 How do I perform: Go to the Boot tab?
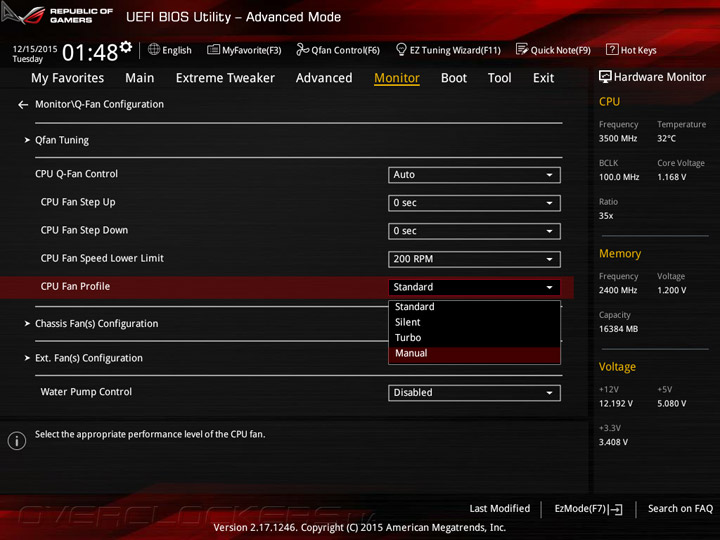click(454, 78)
